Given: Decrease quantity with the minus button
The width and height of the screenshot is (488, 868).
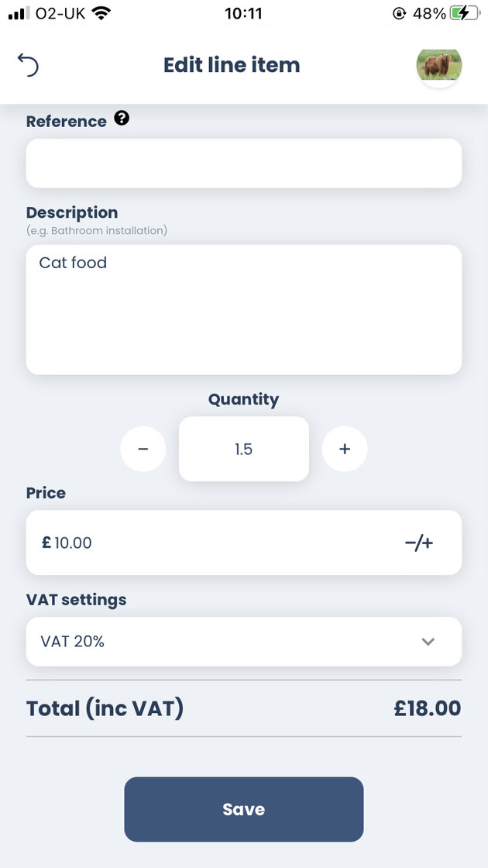Looking at the screenshot, I should (x=143, y=449).
